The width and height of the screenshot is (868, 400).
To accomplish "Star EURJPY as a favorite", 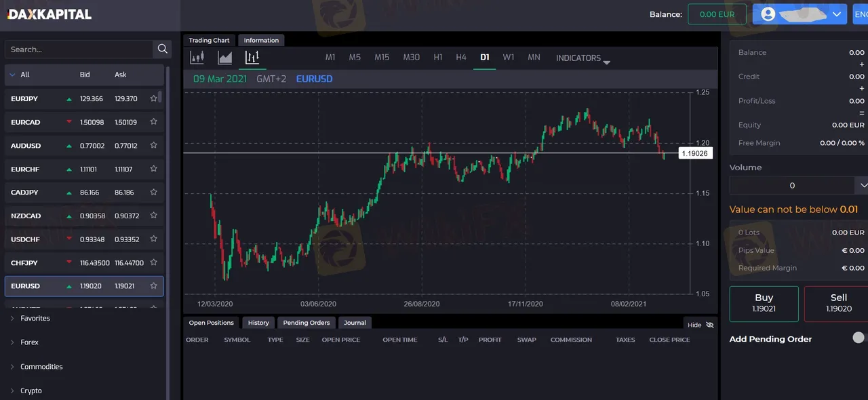I will tap(154, 99).
